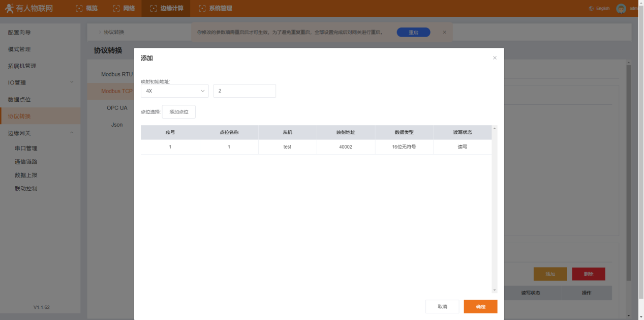Dismiss the restart notification banner
644x320 pixels.
pos(444,32)
